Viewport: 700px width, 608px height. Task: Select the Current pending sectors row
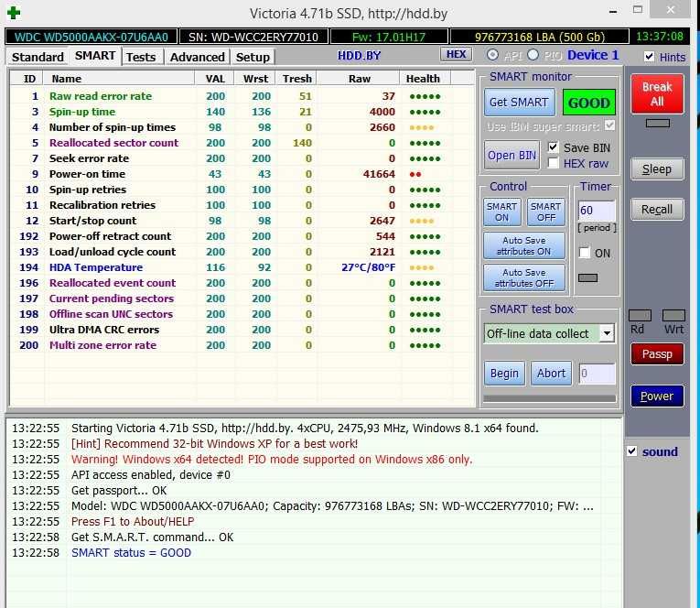pos(241,299)
